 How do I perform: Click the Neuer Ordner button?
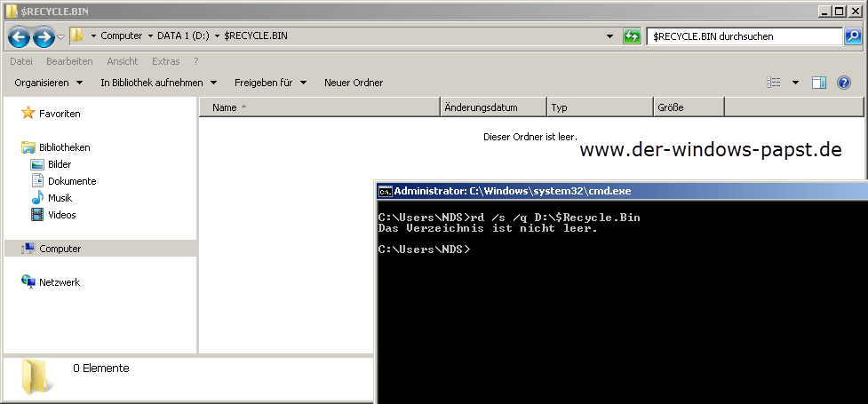click(x=354, y=83)
